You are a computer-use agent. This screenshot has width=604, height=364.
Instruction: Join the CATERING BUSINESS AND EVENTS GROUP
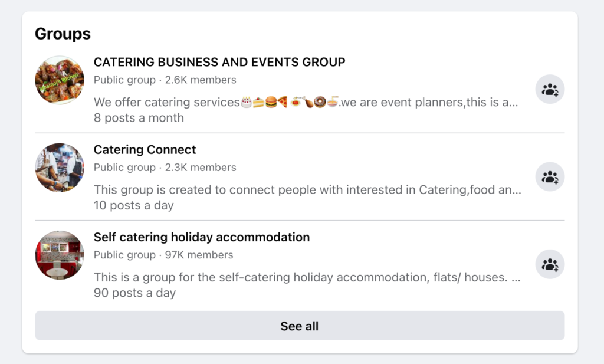tap(550, 90)
